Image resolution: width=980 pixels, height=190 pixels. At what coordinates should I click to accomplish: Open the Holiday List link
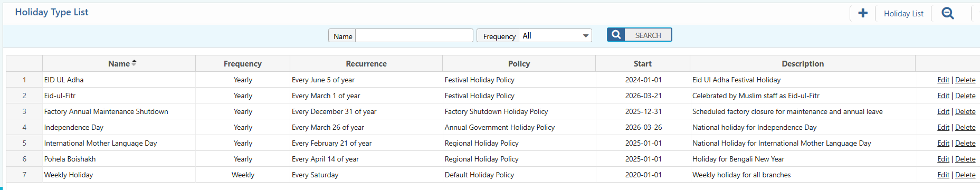click(903, 14)
